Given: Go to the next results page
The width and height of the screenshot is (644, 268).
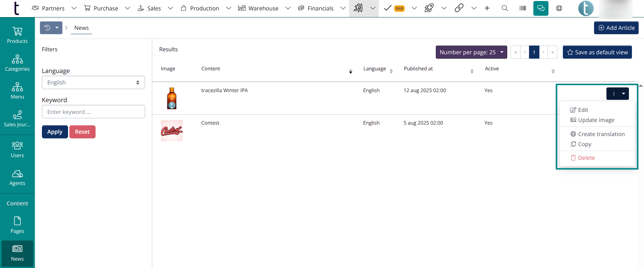Looking at the screenshot, I should 543,52.
